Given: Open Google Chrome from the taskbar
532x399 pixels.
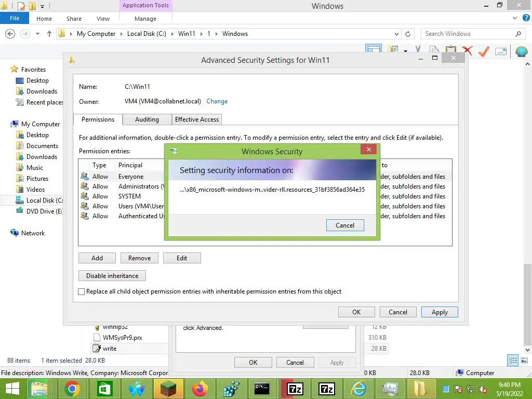Looking at the screenshot, I should point(72,389).
